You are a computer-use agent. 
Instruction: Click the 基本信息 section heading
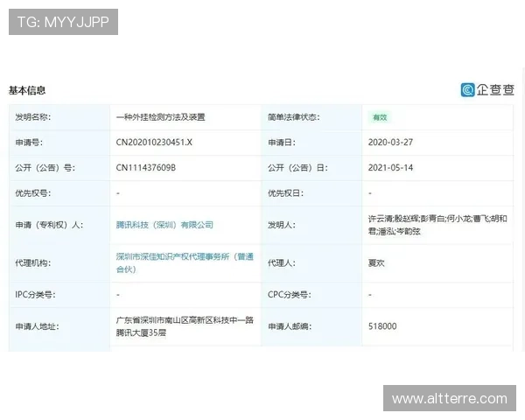point(27,90)
